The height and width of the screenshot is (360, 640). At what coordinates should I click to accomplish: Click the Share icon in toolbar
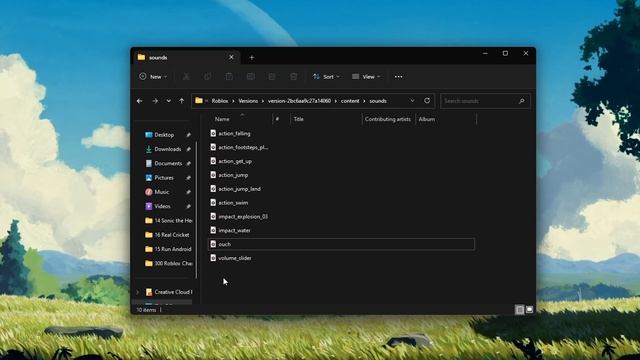click(x=272, y=77)
